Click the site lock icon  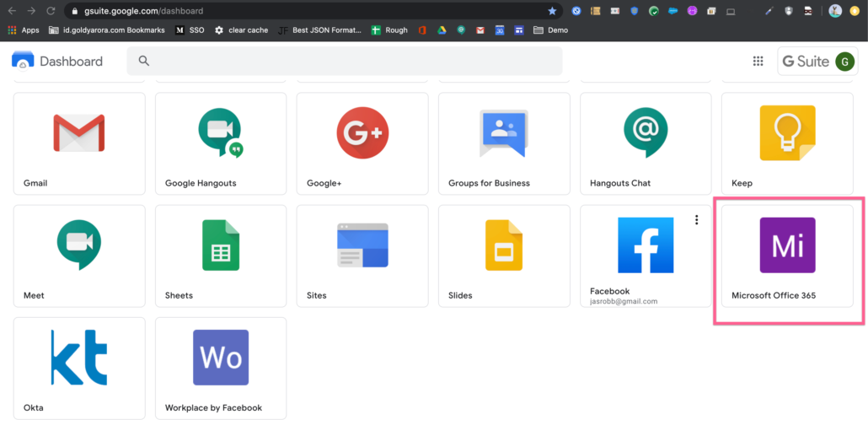[75, 10]
